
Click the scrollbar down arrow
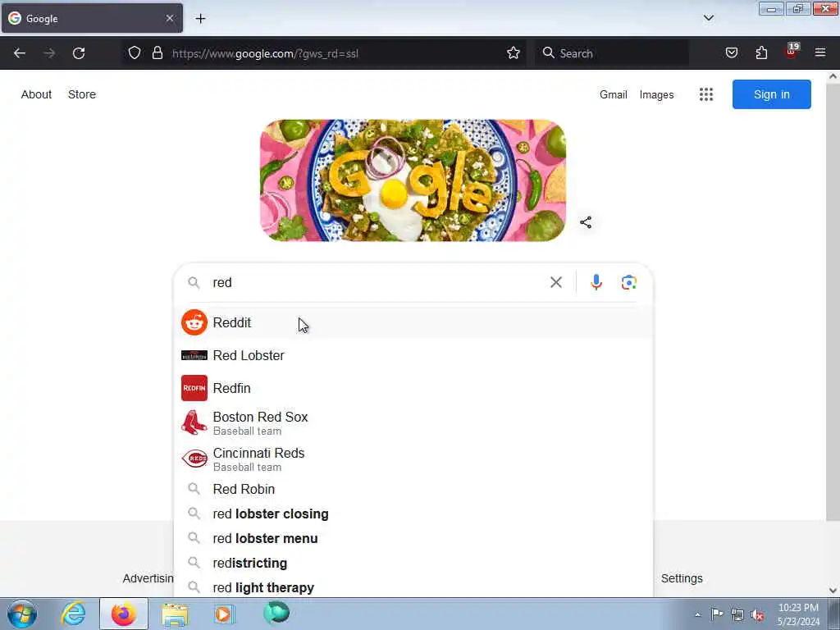tap(833, 591)
